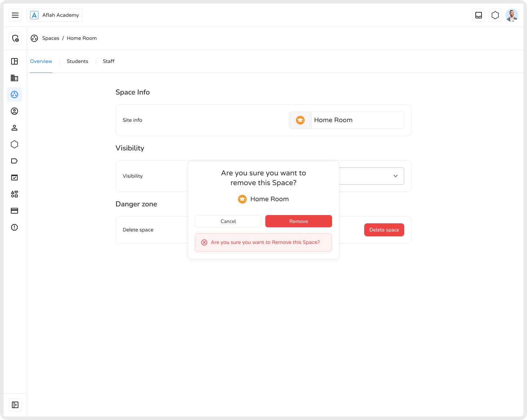Click Cancel in the removal dialog
This screenshot has height=420, width=527.
pyautogui.click(x=228, y=221)
